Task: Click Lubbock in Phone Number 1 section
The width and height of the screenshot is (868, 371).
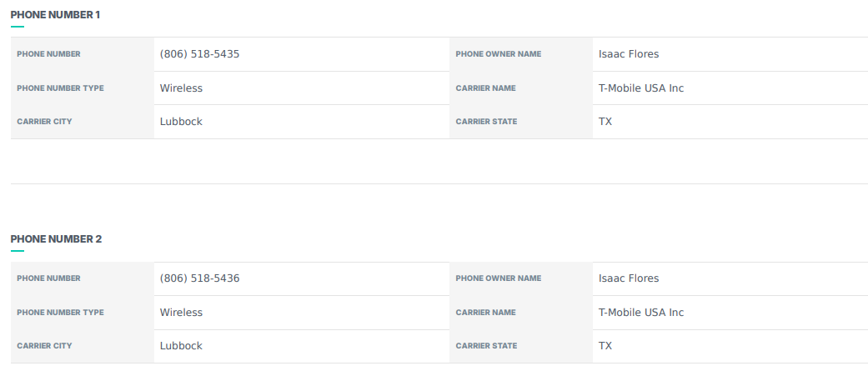Action: (181, 122)
